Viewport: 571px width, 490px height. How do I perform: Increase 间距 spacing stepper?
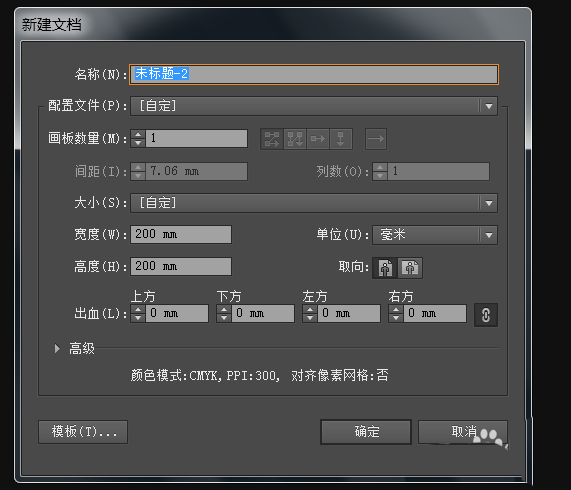coord(138,167)
